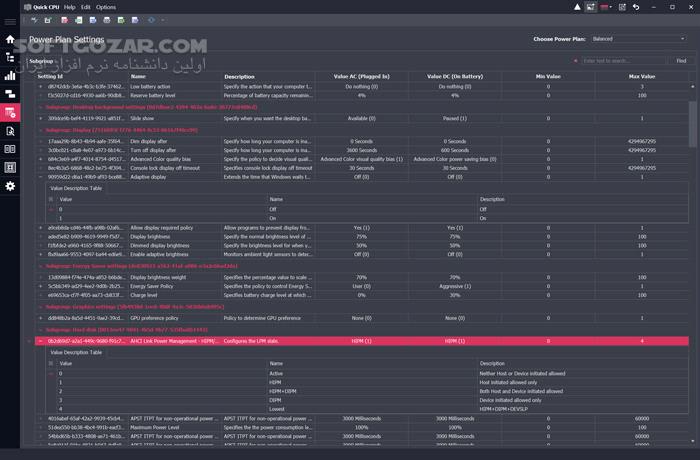Open the Choose Power Plan dropdown
This screenshot has height=460, width=700.
(x=637, y=39)
